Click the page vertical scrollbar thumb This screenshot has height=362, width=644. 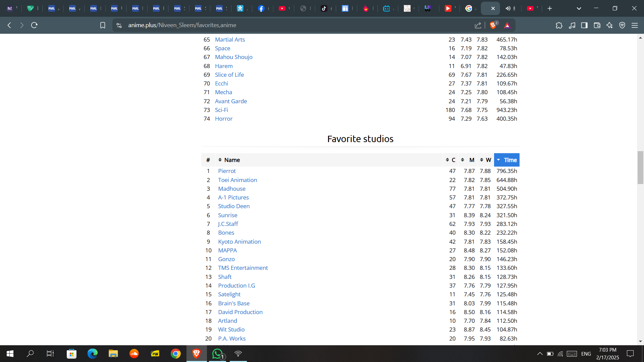click(x=640, y=168)
